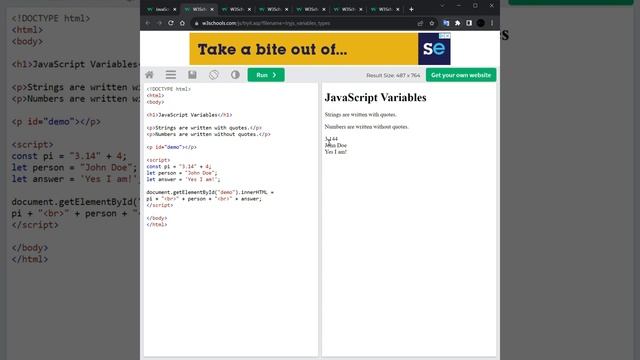Click the save code floppy disk icon
640x360 pixels.
pyautogui.click(x=192, y=75)
